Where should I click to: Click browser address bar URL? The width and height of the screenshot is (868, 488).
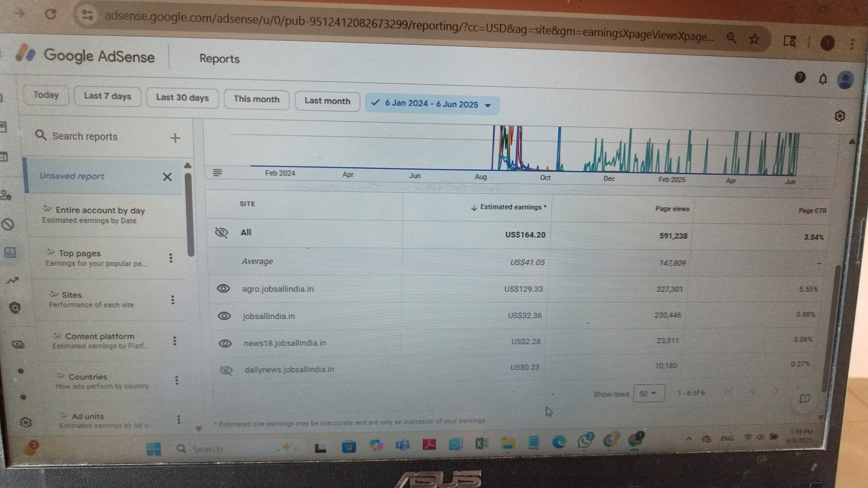[409, 26]
